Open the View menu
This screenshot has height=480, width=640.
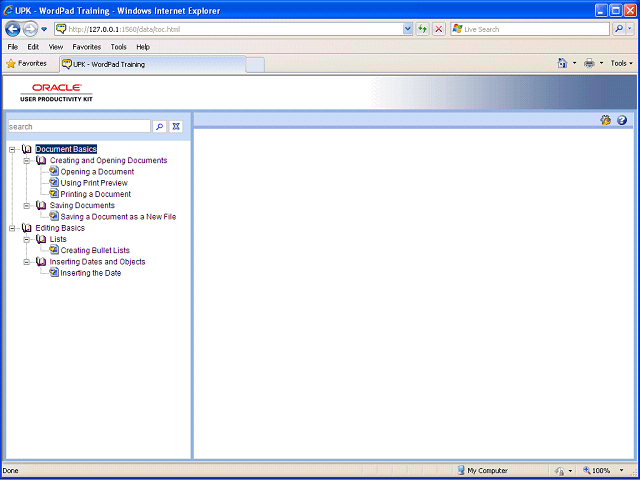56,47
